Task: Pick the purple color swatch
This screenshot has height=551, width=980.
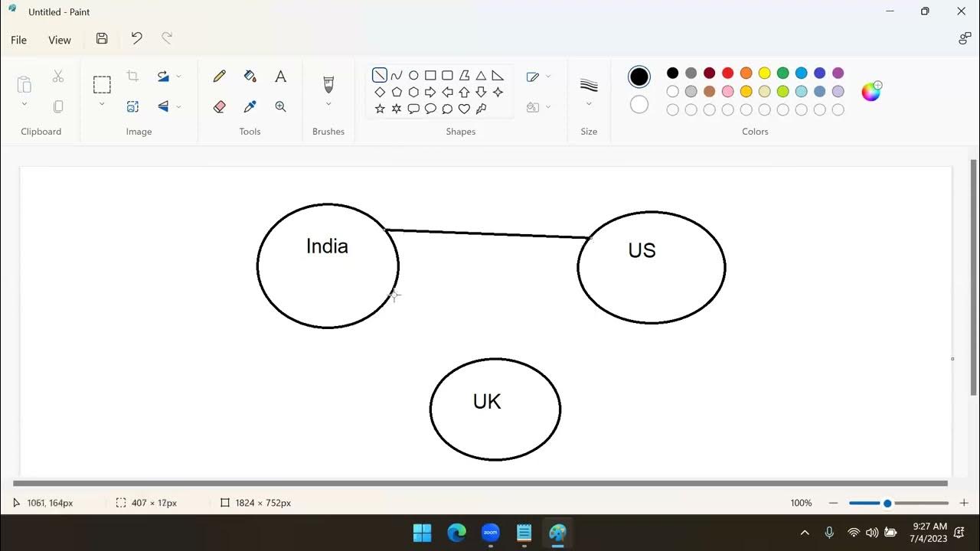Action: tap(838, 73)
